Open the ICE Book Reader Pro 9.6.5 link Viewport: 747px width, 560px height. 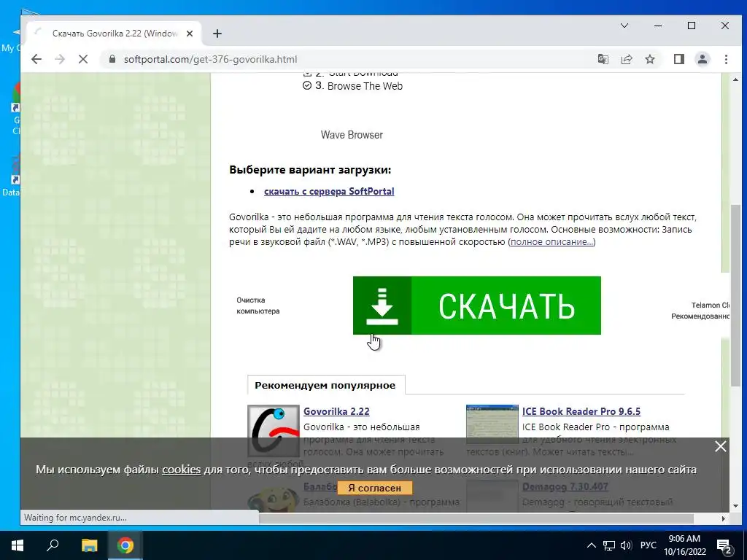(581, 411)
